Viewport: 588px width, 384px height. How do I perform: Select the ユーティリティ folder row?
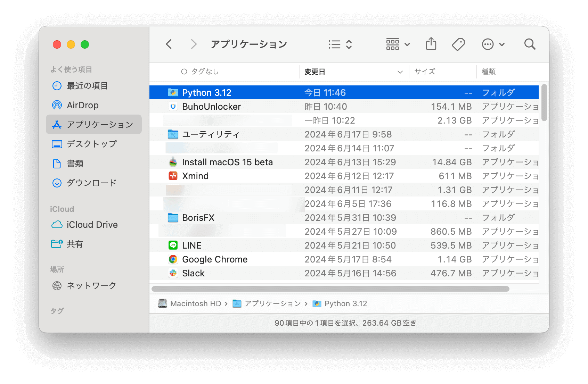pyautogui.click(x=344, y=134)
